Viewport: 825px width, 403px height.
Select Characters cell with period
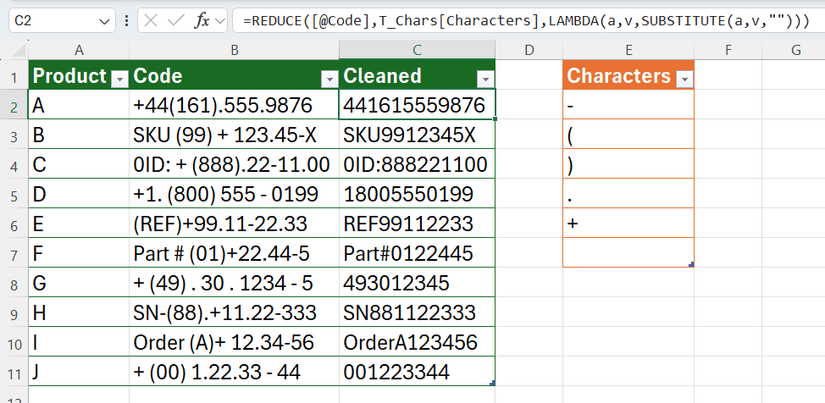628,194
